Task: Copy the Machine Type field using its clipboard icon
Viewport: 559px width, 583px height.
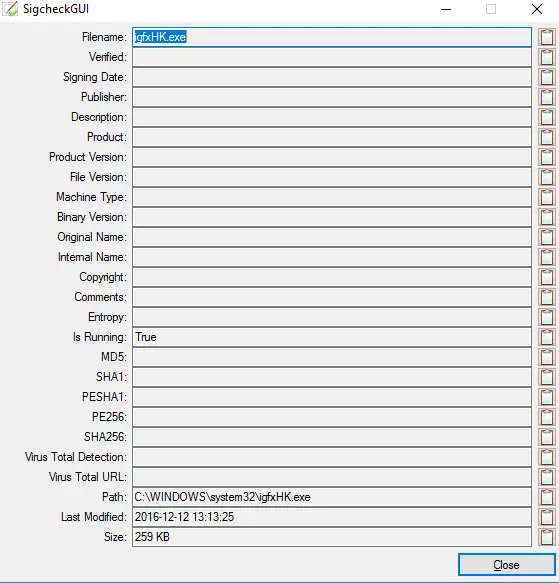Action: (546, 197)
